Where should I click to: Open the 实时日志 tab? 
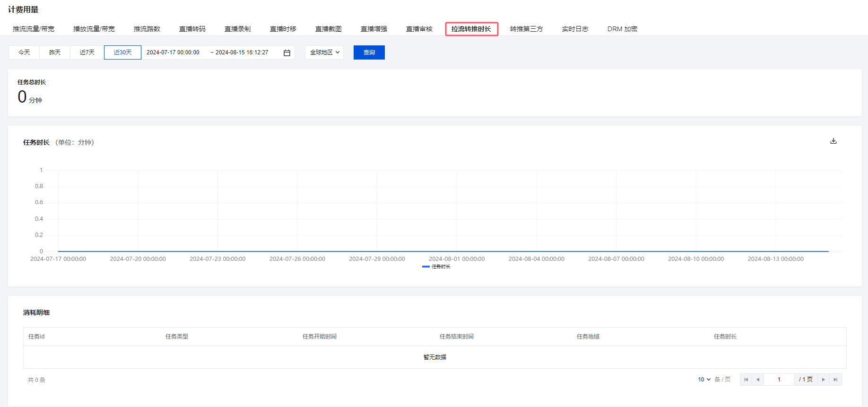tap(575, 29)
